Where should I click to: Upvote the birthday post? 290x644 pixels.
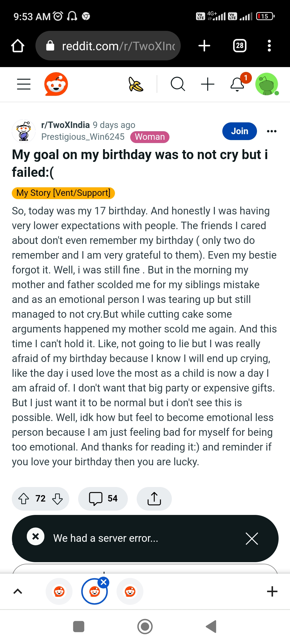[x=24, y=499]
